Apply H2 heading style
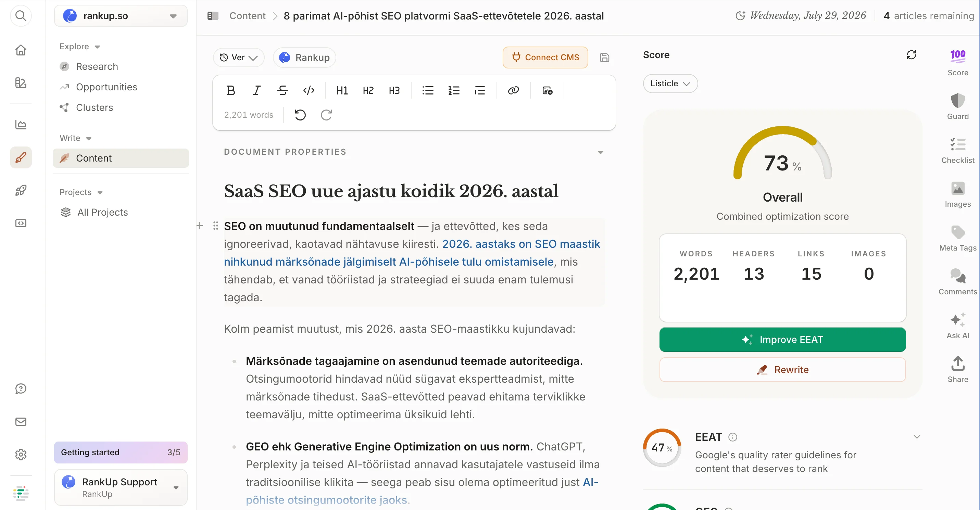This screenshot has height=510, width=980. (x=368, y=90)
